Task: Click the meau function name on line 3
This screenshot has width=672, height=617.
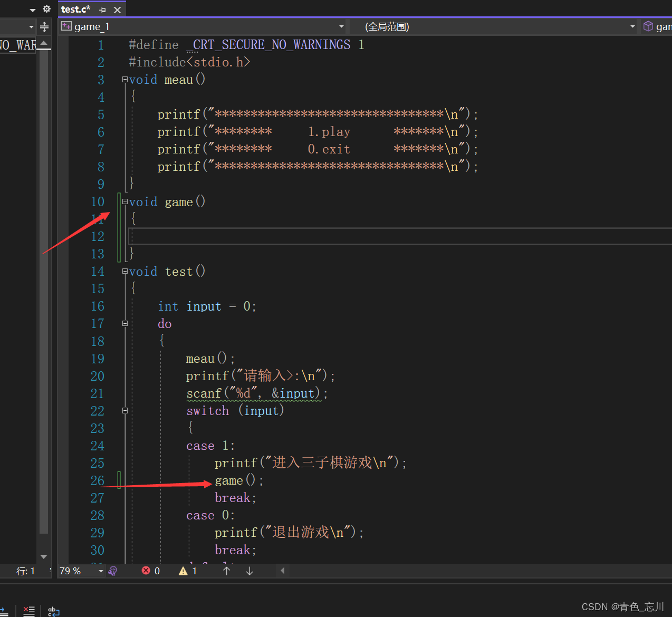Action: (x=179, y=80)
